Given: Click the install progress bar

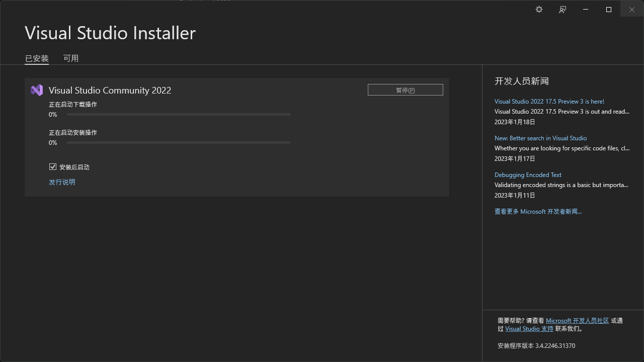Looking at the screenshot, I should pyautogui.click(x=178, y=143).
